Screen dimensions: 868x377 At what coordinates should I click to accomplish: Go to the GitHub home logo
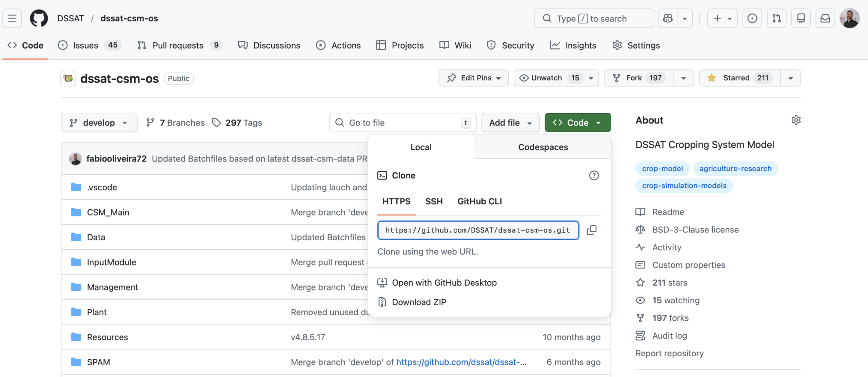(x=39, y=18)
